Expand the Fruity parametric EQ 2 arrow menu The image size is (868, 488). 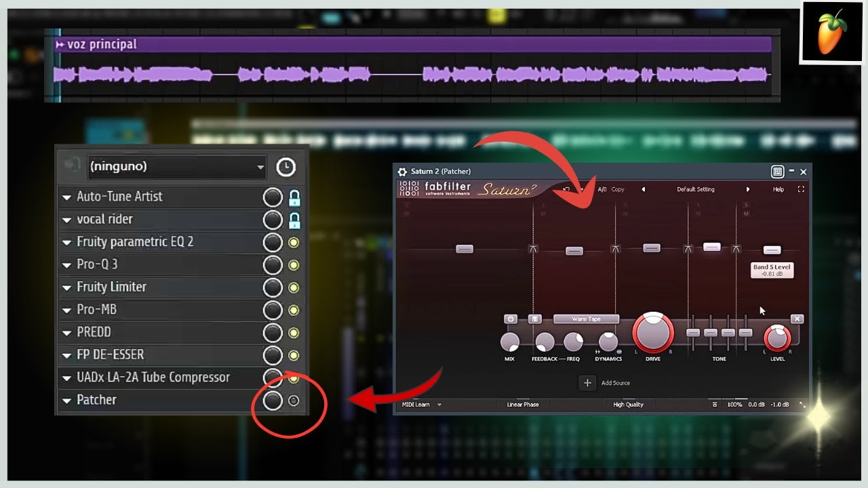[66, 243]
